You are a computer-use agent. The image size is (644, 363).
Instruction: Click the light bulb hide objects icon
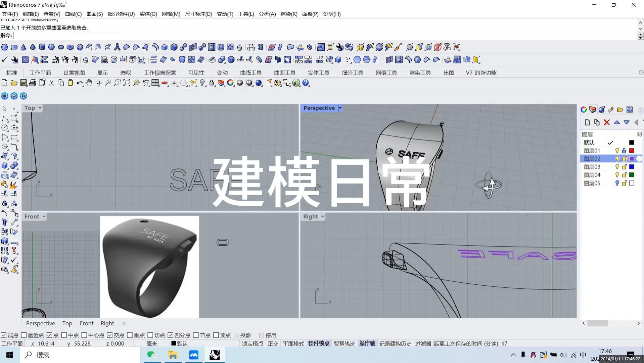click(202, 83)
